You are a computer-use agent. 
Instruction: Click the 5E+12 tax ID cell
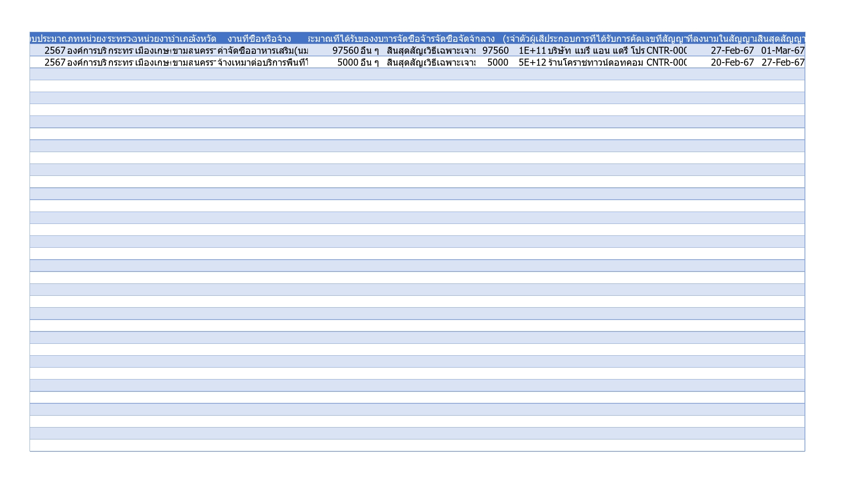click(x=531, y=63)
